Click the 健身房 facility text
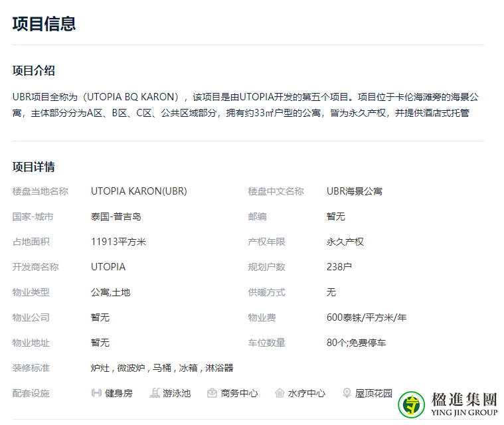504x425 pixels. pos(119,393)
